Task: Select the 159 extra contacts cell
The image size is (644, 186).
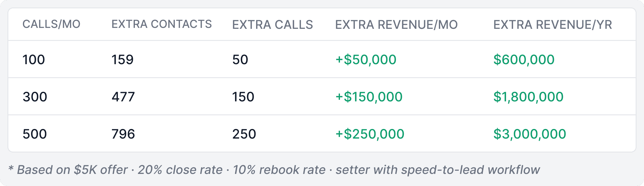Action: click(x=122, y=60)
